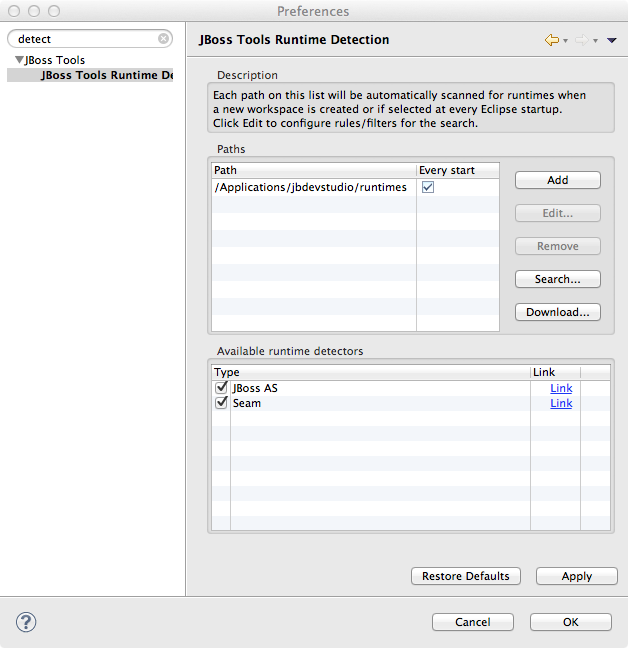628x648 pixels.
Task: Select the JBoss AS detector row text
Action: pos(255,388)
